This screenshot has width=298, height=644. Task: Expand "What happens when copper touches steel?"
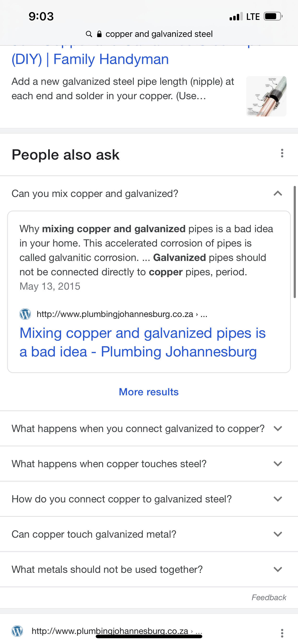[x=149, y=464]
